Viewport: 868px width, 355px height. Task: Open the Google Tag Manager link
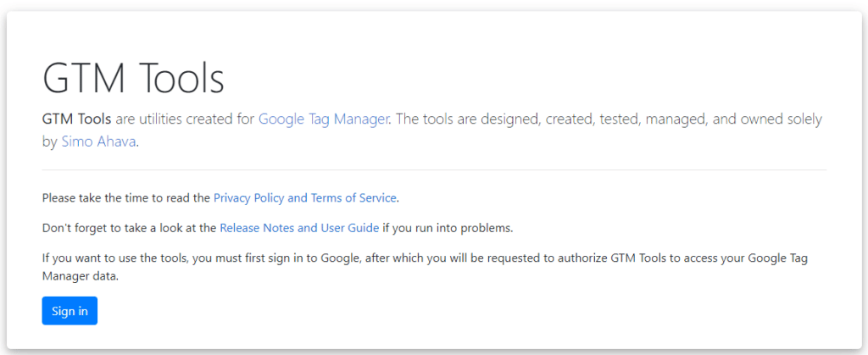[323, 119]
